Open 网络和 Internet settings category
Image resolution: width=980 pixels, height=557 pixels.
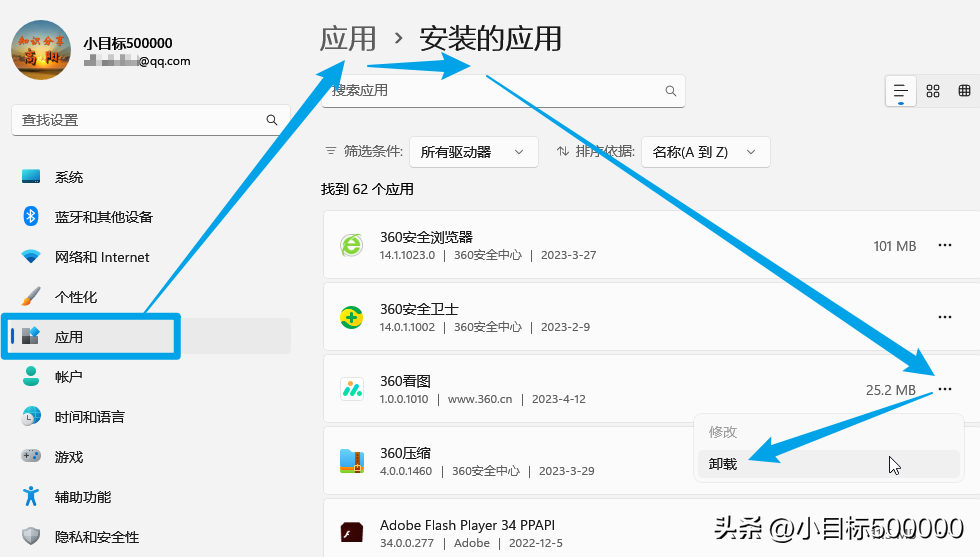pyautogui.click(x=102, y=257)
